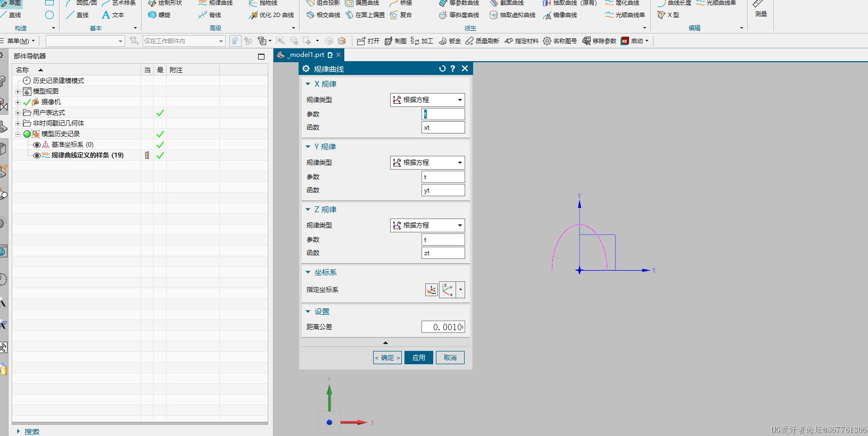
Task: Select the 摄像机 tree item
Action: 51,102
